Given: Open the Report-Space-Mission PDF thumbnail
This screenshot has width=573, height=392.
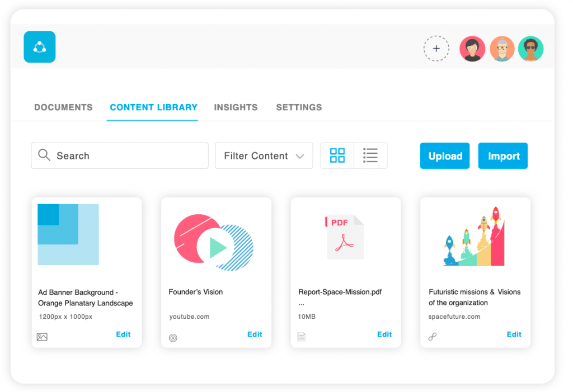Looking at the screenshot, I should (x=345, y=237).
